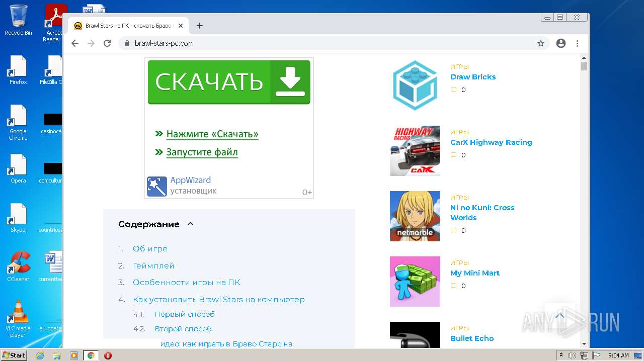Show hidden system tray icons
Screen dimensions: 644x362
(x=561, y=355)
